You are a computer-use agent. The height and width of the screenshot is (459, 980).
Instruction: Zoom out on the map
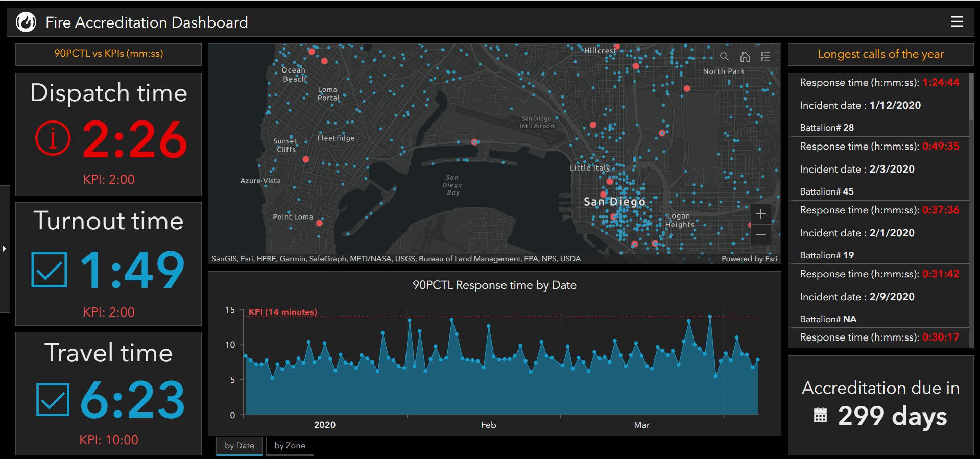tap(760, 235)
